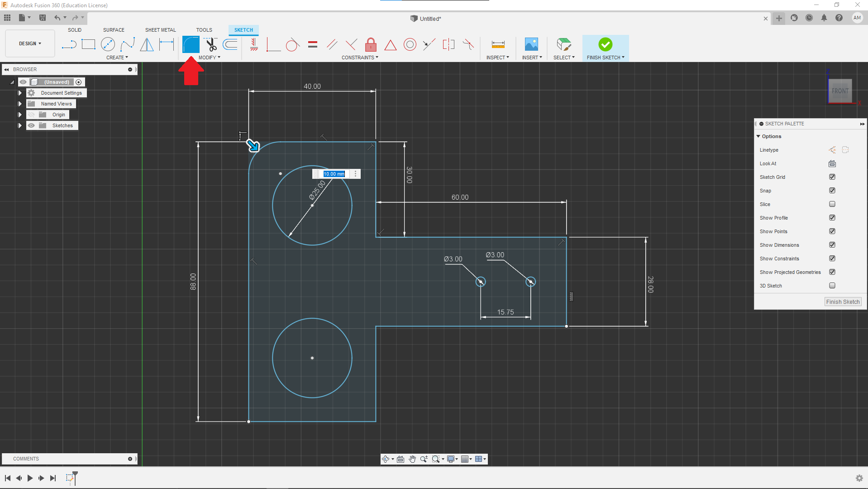The image size is (868, 489).
Task: Click Finish Sketch button in Sketch Palette
Action: pyautogui.click(x=842, y=302)
